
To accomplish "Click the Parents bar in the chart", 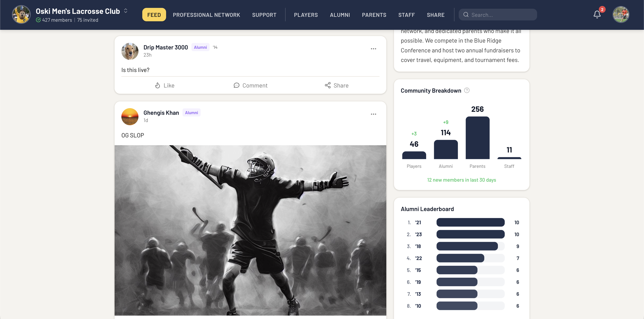I will [477, 138].
